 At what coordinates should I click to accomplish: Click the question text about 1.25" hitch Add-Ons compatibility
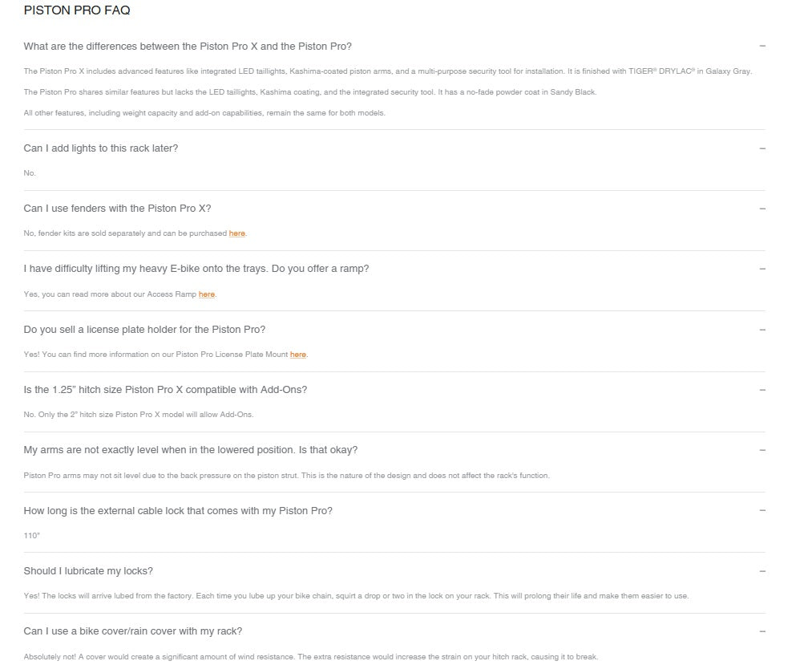point(165,390)
